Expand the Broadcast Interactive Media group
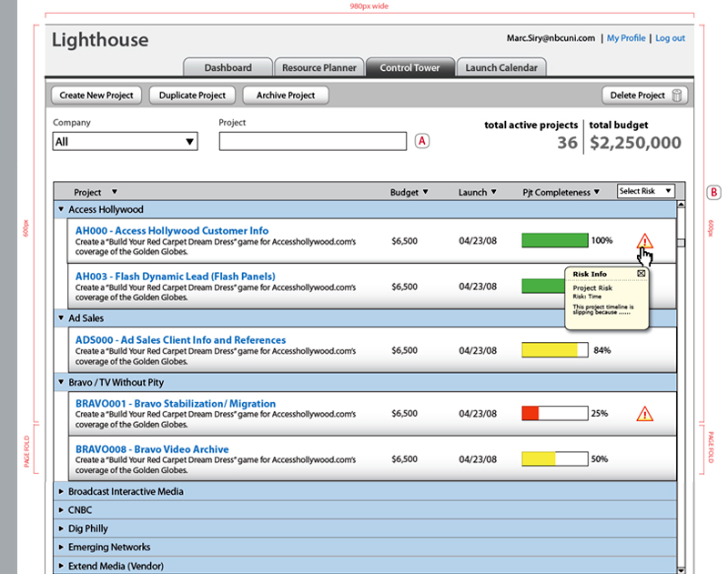 (61, 492)
